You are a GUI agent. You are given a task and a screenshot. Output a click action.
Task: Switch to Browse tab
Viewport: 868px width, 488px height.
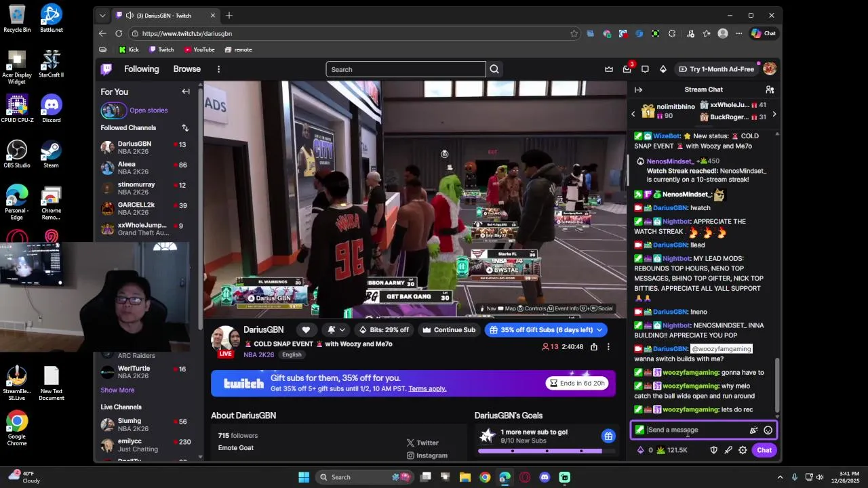pyautogui.click(x=186, y=69)
